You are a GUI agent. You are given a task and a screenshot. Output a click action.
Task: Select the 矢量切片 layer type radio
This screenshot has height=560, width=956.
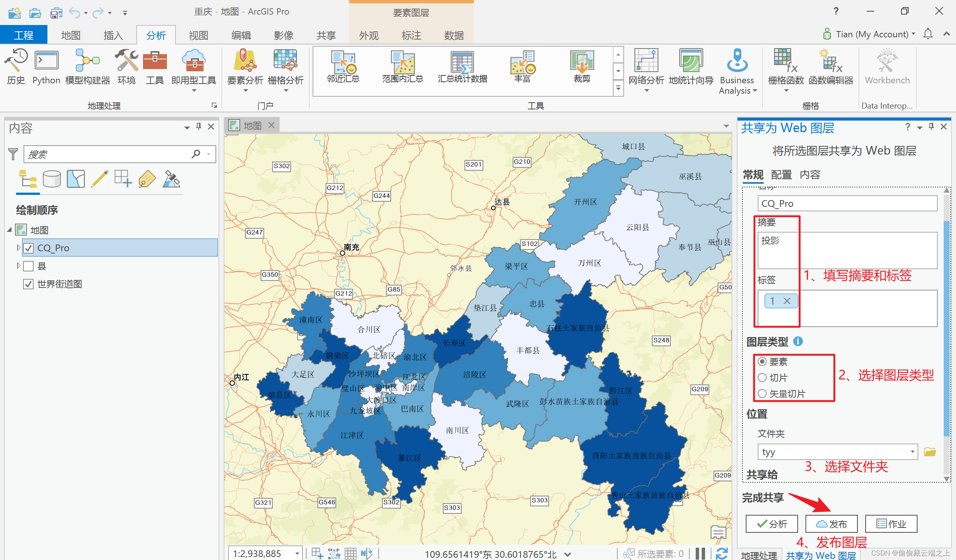[x=762, y=393]
